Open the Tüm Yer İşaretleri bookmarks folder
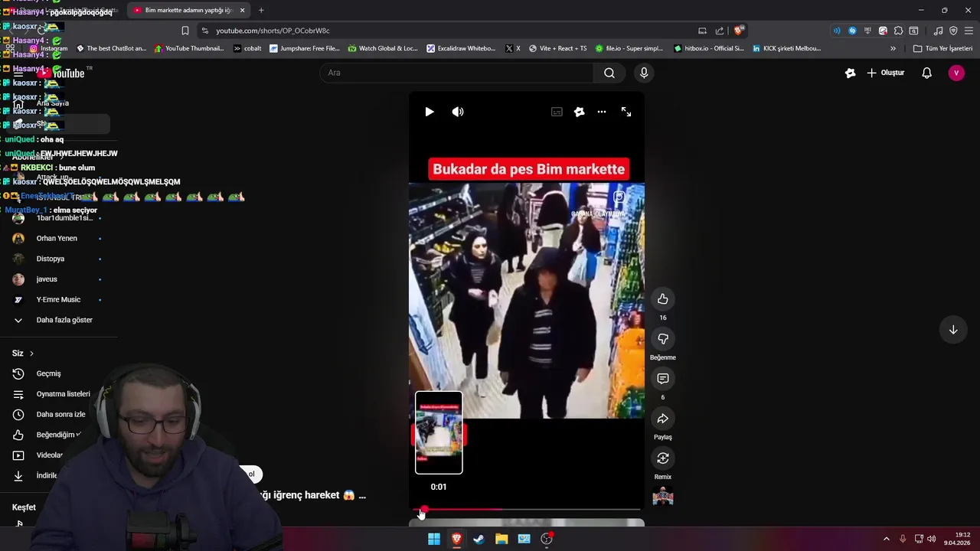This screenshot has width=980, height=551. [942, 48]
